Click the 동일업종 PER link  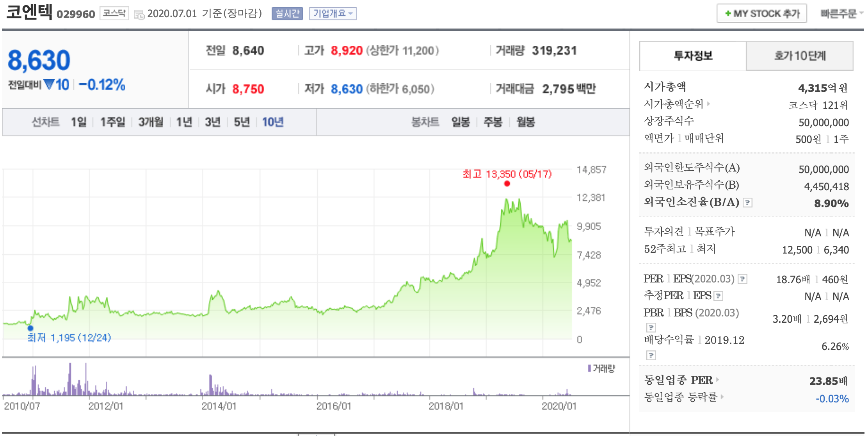tap(678, 380)
